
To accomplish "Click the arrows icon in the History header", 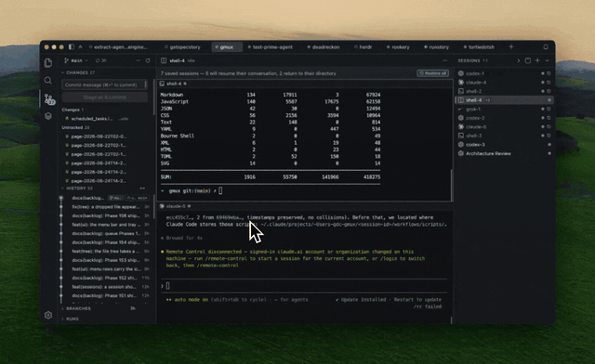I will coord(142,188).
